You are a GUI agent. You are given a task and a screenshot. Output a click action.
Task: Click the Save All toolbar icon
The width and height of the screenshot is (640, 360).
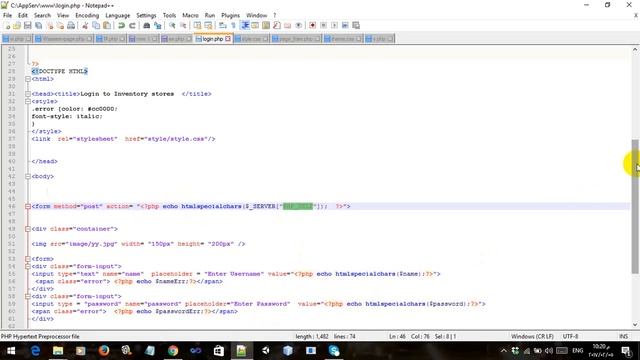tap(39, 25)
